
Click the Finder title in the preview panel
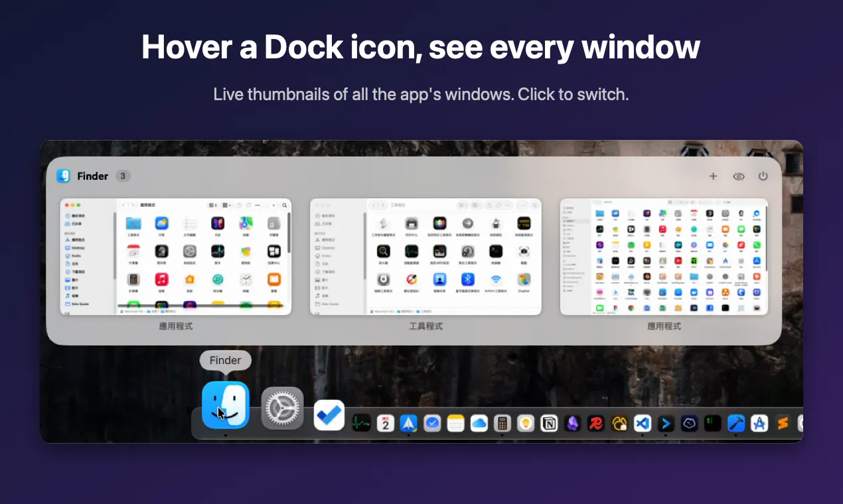pyautogui.click(x=93, y=176)
